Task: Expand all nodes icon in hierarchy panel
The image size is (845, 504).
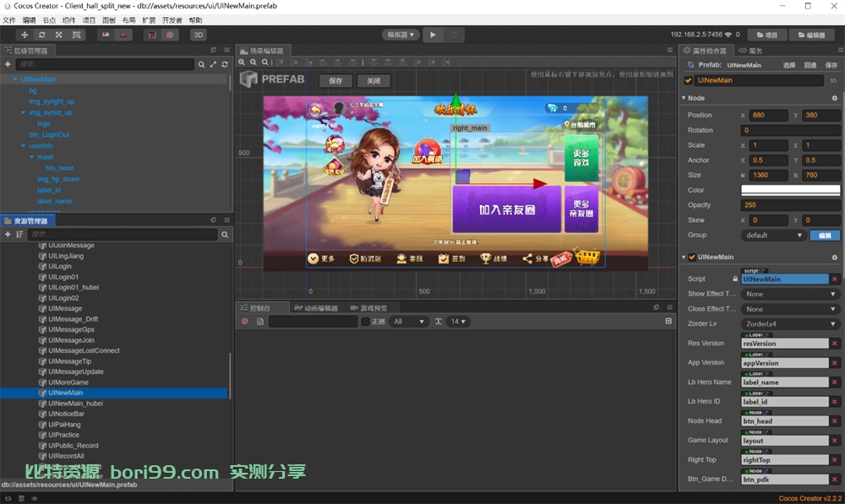Action: point(213,64)
